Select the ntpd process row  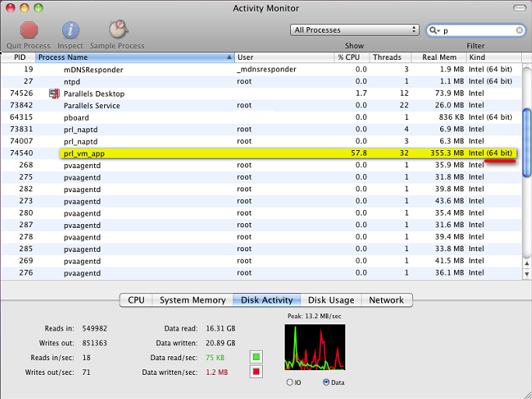[261, 82]
